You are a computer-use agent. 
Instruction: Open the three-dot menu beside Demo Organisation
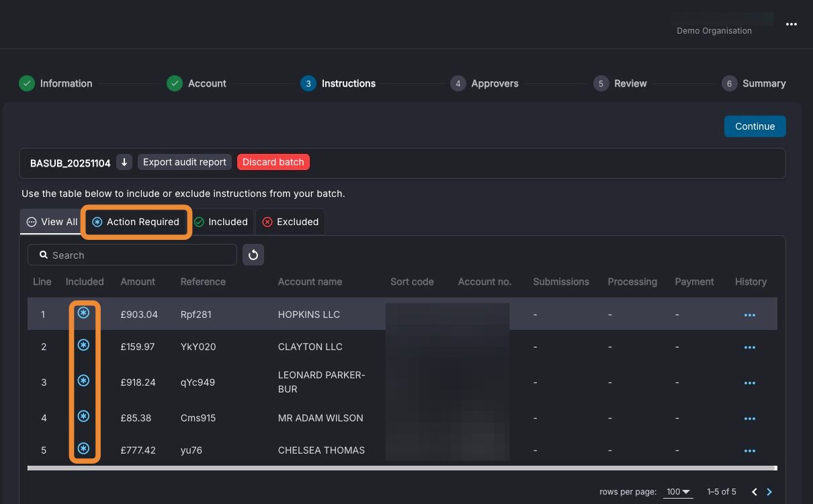pos(791,24)
